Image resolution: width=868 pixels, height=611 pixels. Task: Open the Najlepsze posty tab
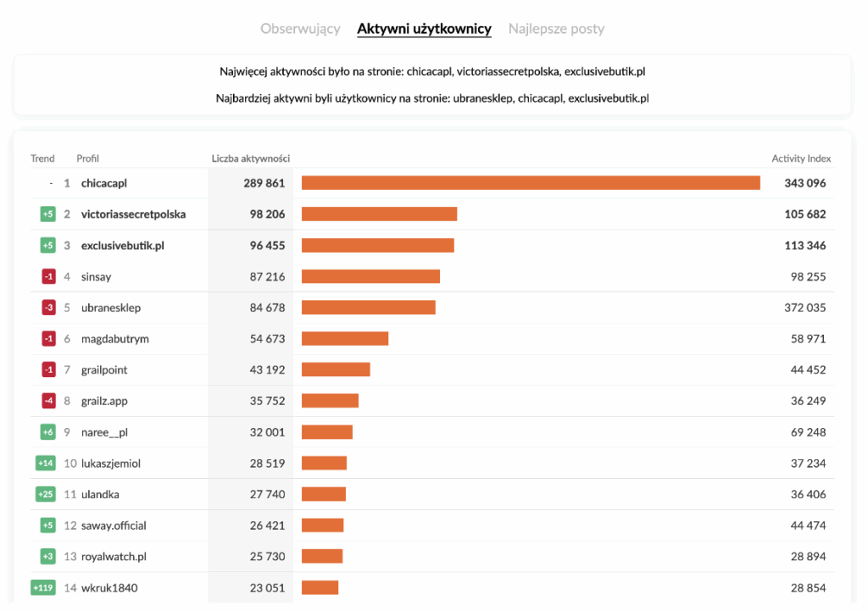[x=556, y=29]
